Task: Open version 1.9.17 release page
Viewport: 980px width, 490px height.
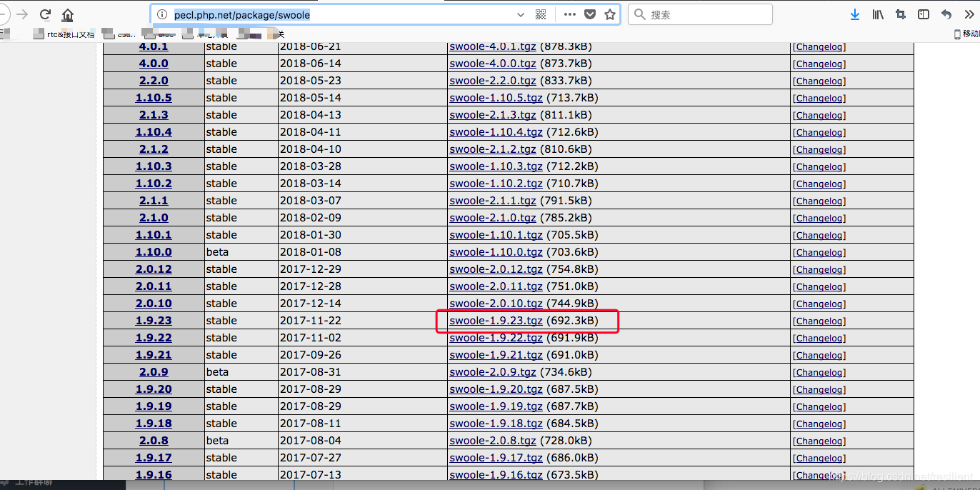Action: [x=154, y=458]
